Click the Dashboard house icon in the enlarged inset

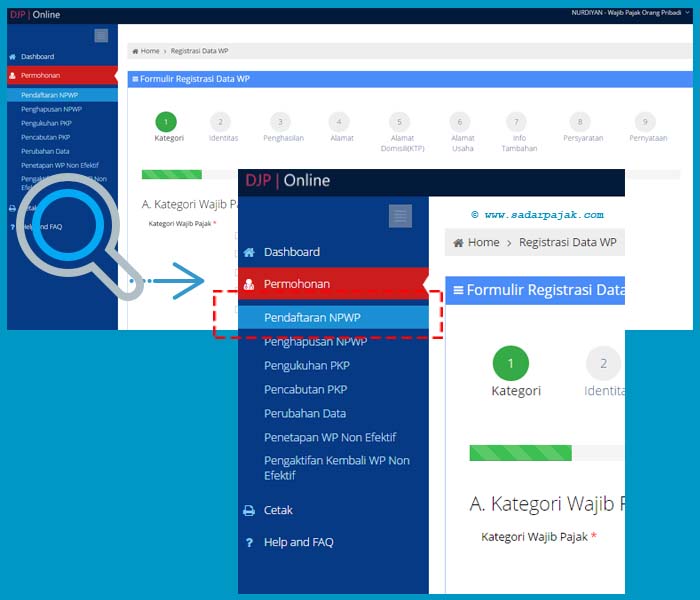click(x=249, y=252)
